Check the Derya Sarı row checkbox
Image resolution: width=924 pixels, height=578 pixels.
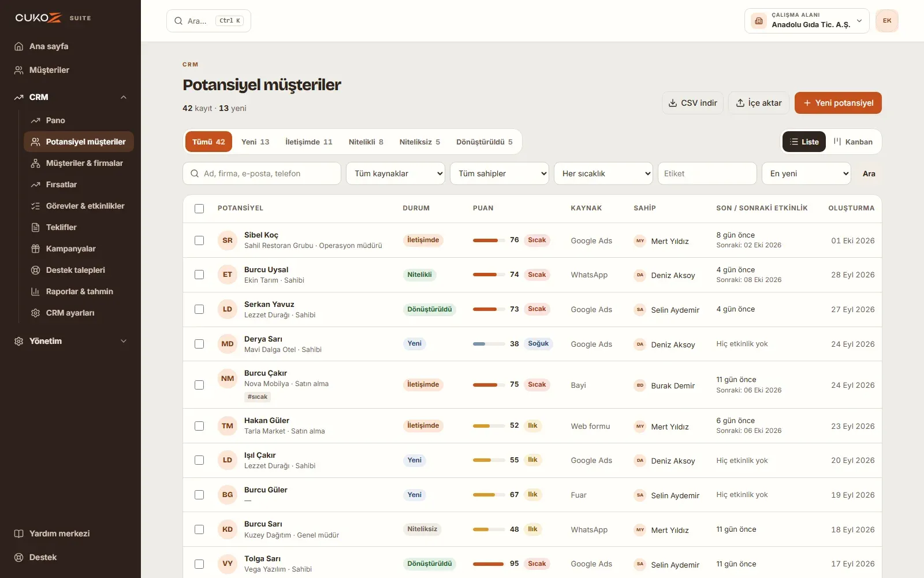tap(199, 344)
